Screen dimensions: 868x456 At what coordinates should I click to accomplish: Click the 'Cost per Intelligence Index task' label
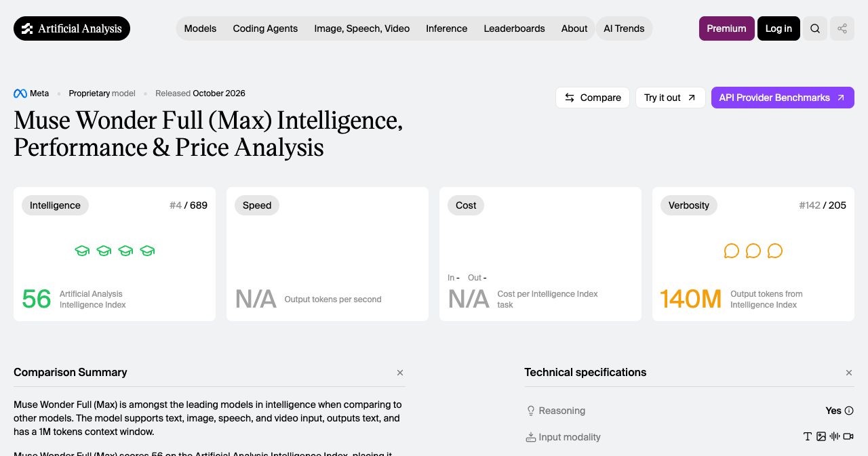point(548,299)
